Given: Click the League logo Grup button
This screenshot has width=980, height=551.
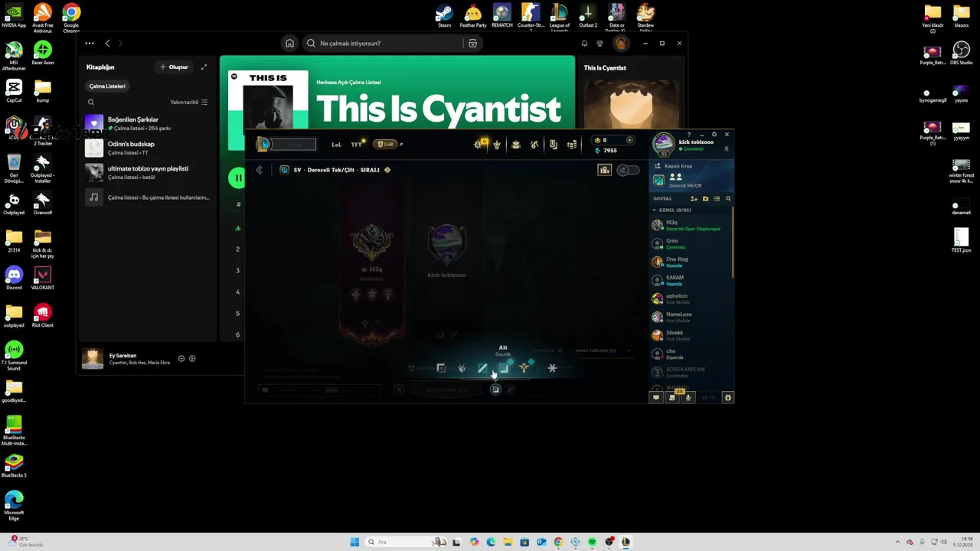Looking at the screenshot, I should tap(286, 144).
